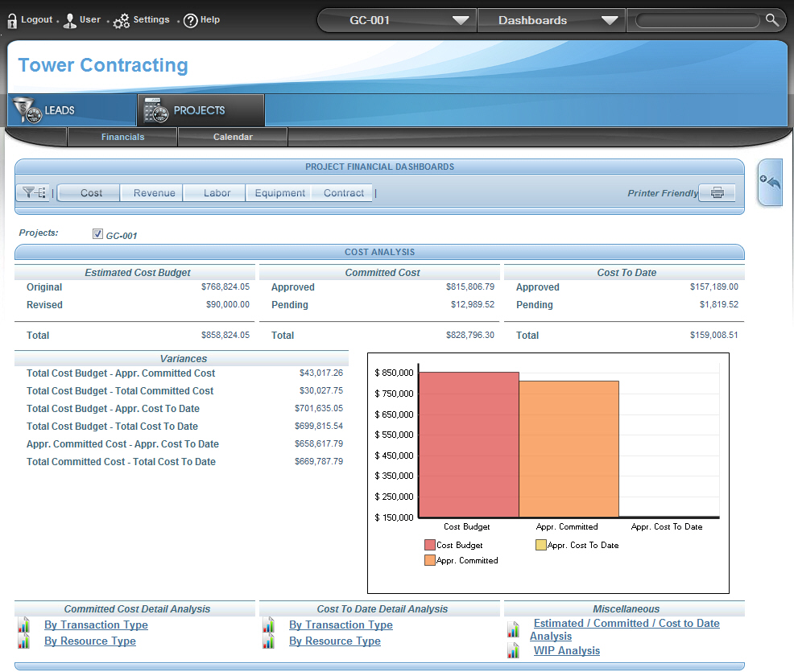The width and height of the screenshot is (794, 672).
Task: Click the Printer Friendly print icon
Action: point(717,193)
